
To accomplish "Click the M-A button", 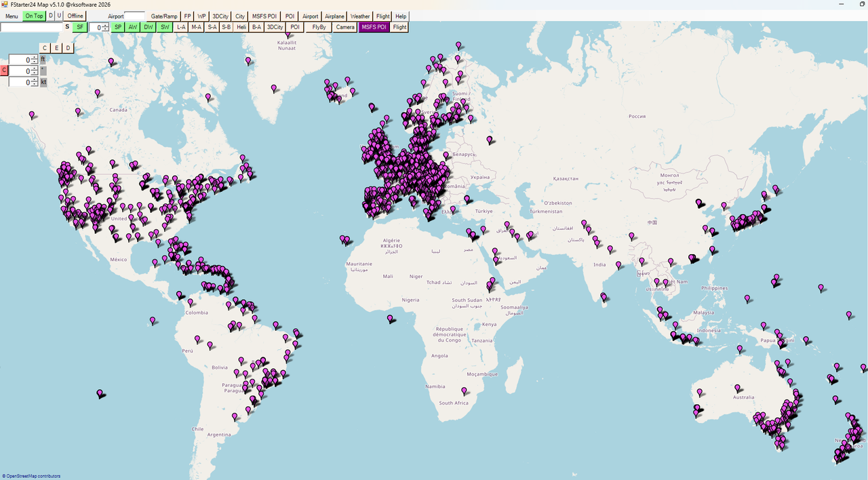I will 197,27.
